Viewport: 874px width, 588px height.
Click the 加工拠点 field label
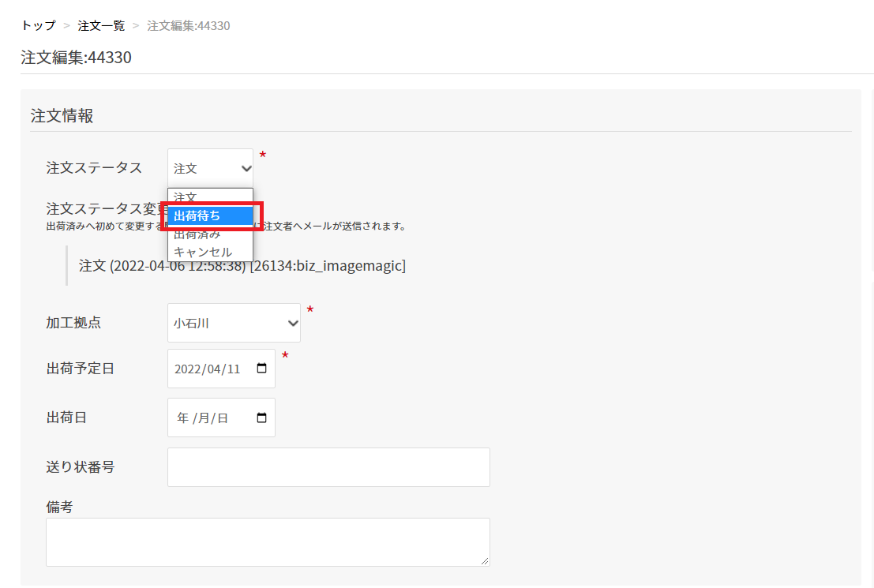point(73,323)
